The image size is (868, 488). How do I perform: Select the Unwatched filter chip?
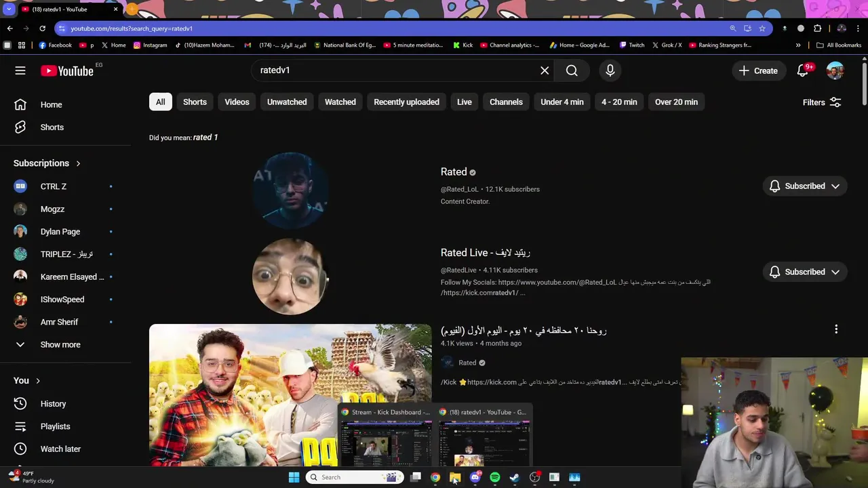(287, 102)
